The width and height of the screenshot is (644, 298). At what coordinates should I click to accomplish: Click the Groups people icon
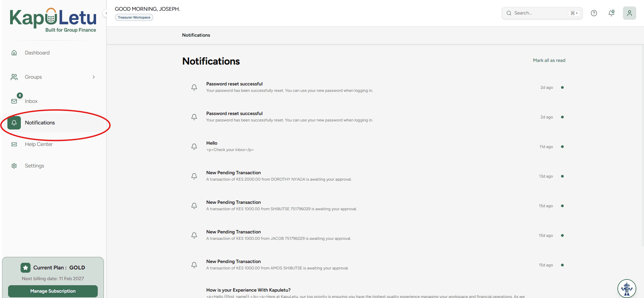(14, 77)
